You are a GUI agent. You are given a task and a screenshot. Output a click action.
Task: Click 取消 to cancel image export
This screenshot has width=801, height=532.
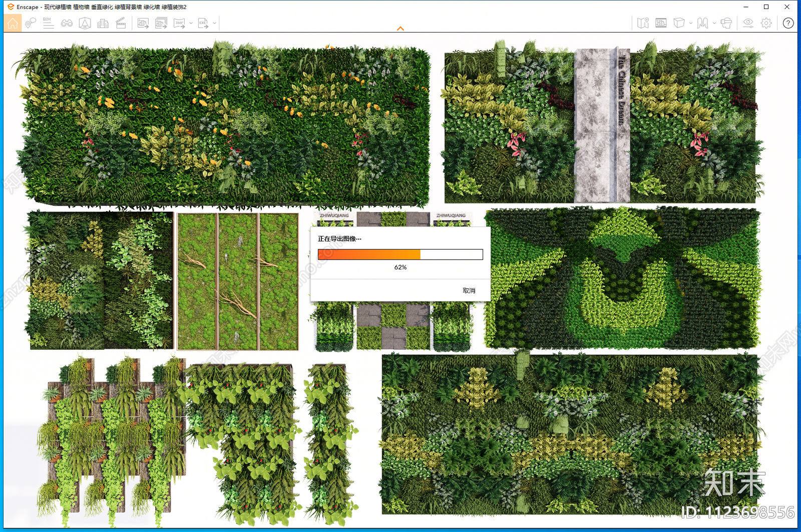(x=469, y=291)
